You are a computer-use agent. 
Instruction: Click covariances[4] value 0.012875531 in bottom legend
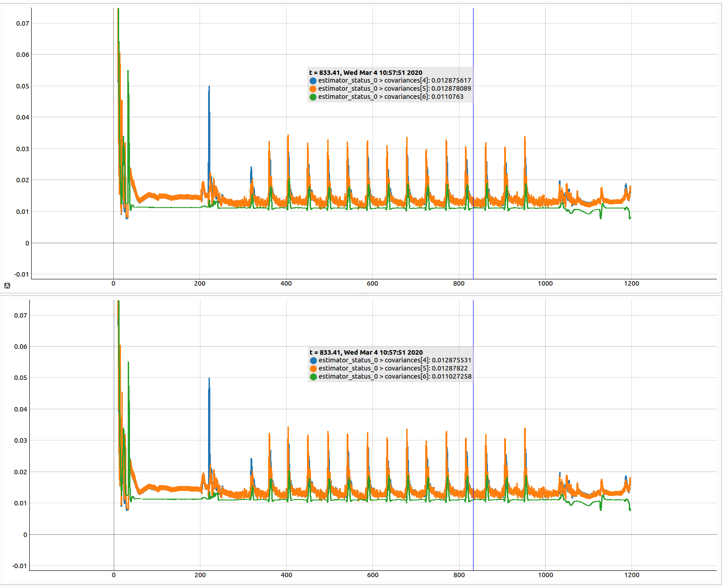[451, 361]
